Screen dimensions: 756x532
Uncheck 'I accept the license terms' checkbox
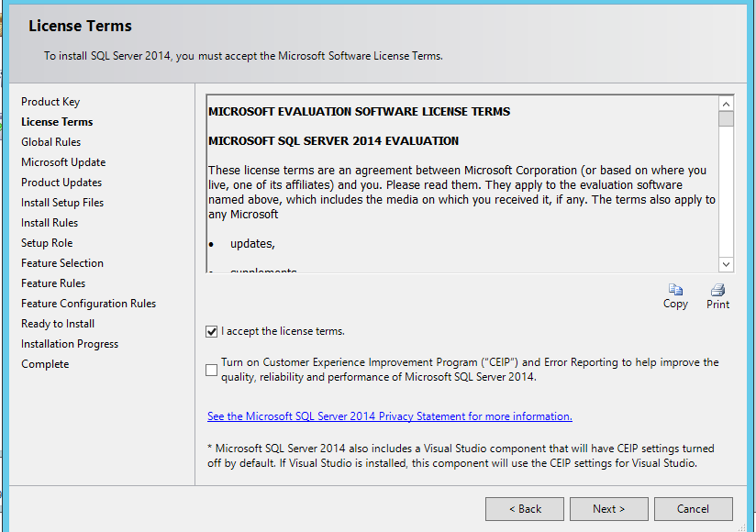click(x=211, y=331)
